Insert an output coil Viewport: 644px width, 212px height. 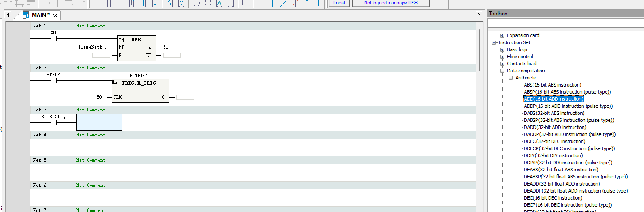pyautogui.click(x=197, y=3)
